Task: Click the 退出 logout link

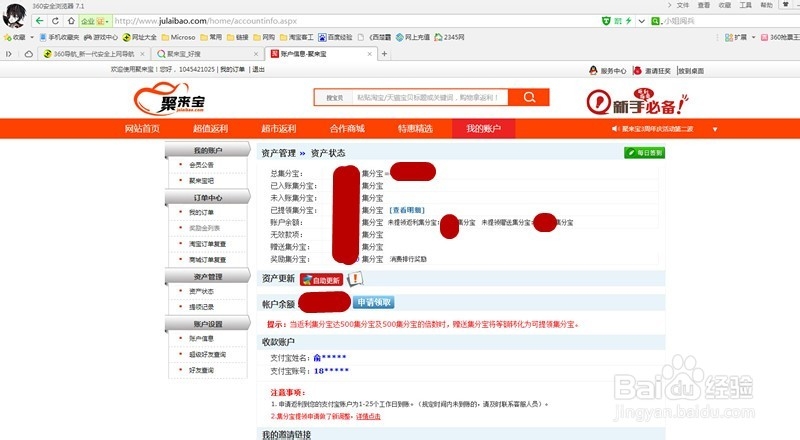Action: 259,69
